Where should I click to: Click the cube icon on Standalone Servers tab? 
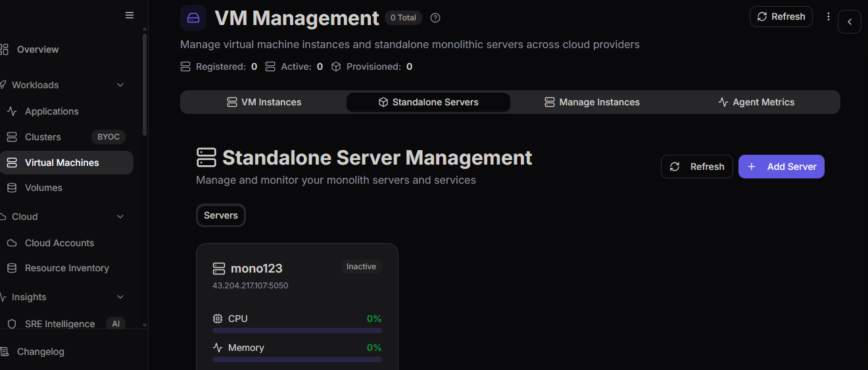tap(383, 102)
